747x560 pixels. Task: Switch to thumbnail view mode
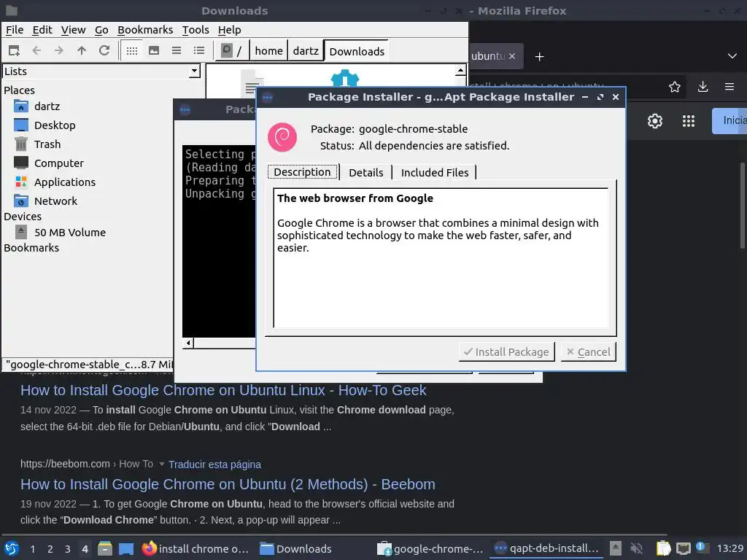tap(154, 50)
